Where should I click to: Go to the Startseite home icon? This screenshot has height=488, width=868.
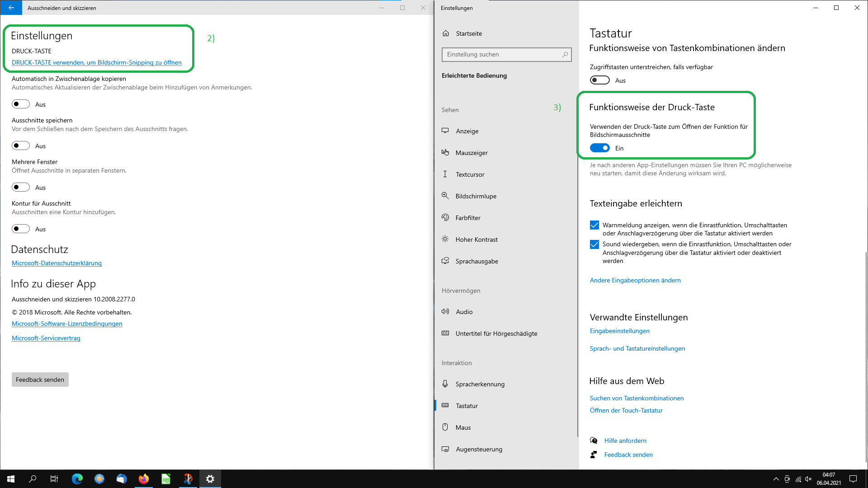click(x=446, y=33)
